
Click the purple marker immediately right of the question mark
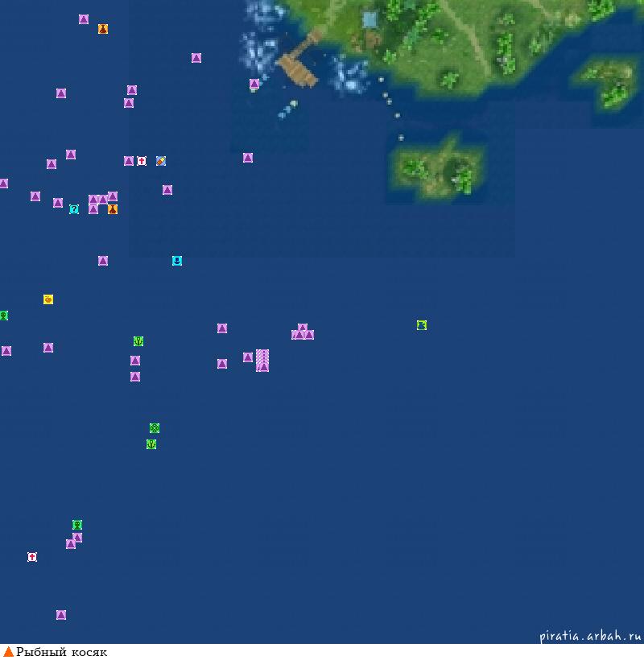point(93,209)
